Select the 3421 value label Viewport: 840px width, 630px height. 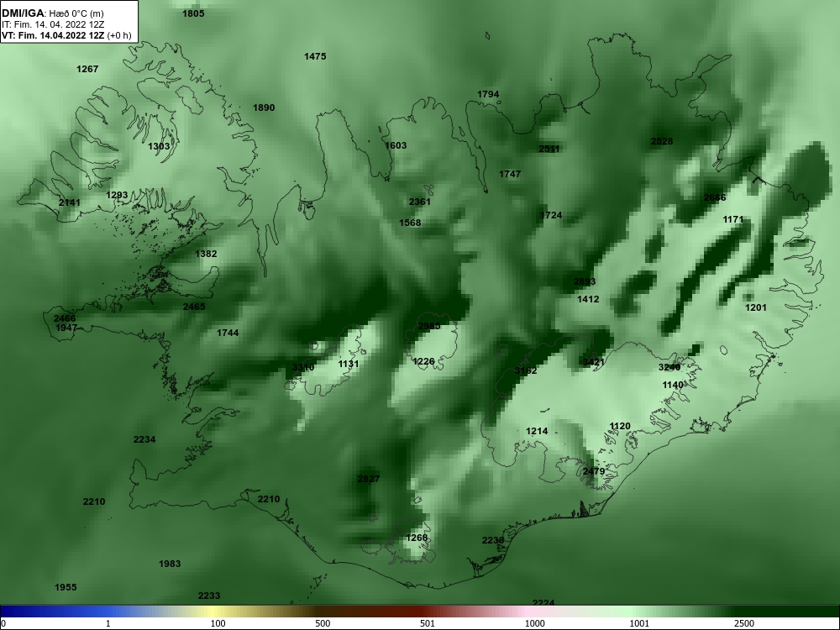pyautogui.click(x=594, y=363)
